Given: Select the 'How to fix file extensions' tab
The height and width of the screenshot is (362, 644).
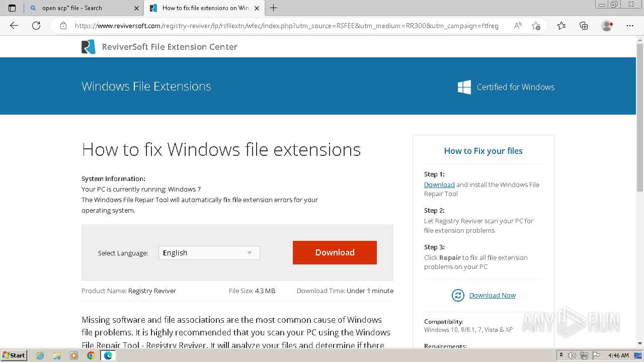Looking at the screenshot, I should click(x=205, y=8).
